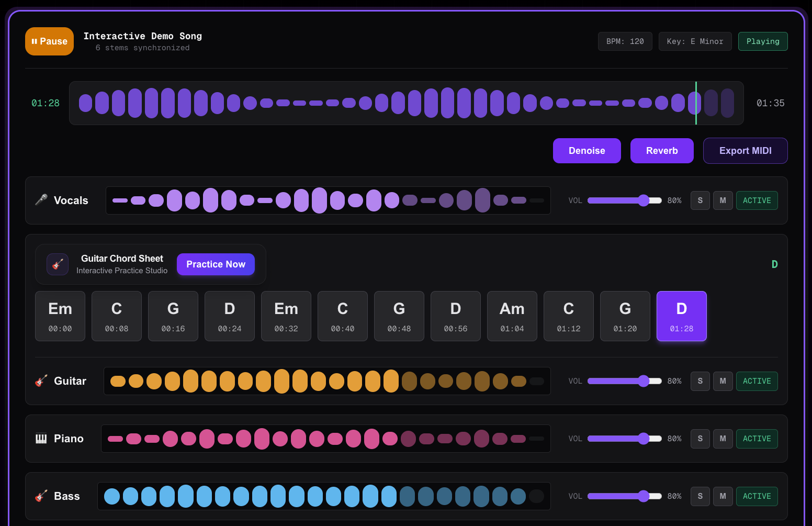Viewport: 812px width, 526px height.
Task: Adjust the Vocals volume slider
Action: click(625, 200)
